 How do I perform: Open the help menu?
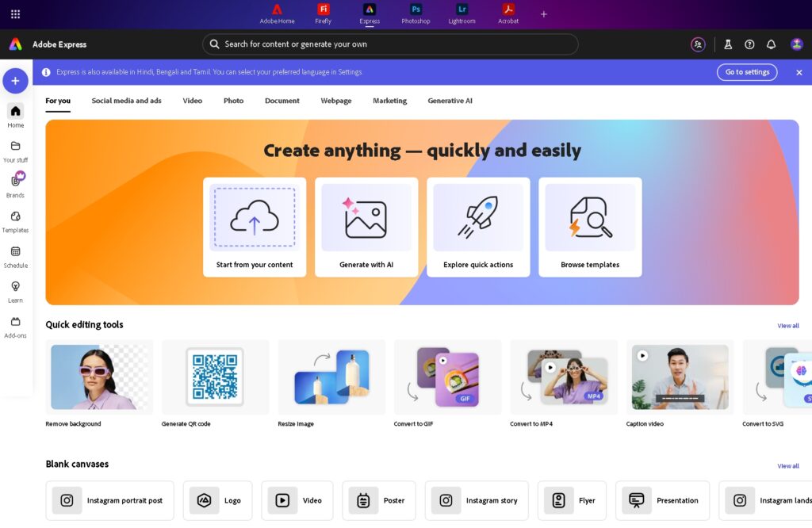749,44
